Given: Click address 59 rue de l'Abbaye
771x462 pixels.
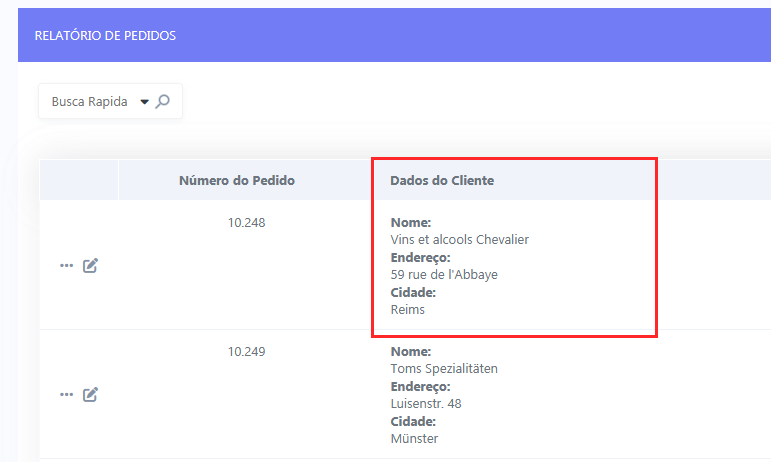Looking at the screenshot, I should point(444,274).
